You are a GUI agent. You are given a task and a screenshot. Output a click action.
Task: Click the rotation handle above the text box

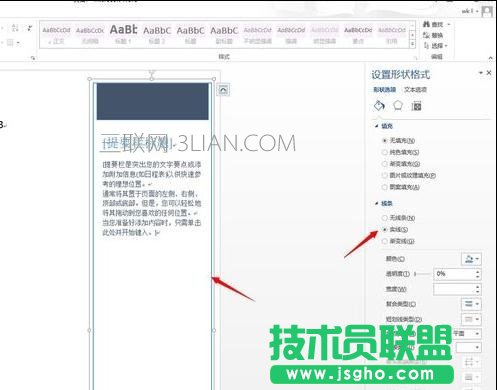(x=152, y=72)
